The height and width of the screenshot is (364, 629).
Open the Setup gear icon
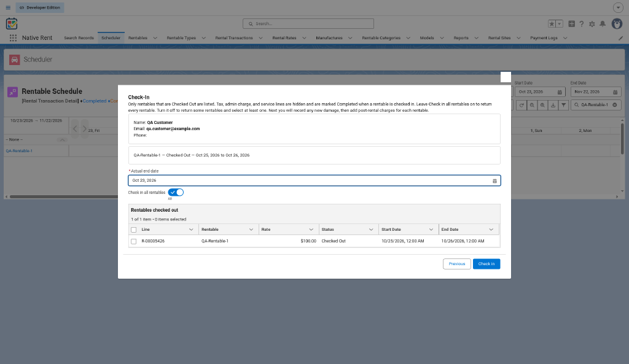592,24
